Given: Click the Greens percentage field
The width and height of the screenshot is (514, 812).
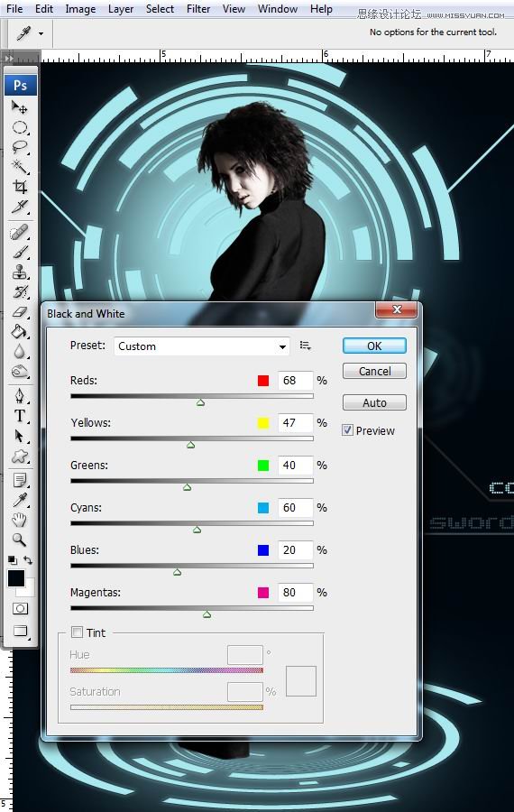Looking at the screenshot, I should point(295,465).
